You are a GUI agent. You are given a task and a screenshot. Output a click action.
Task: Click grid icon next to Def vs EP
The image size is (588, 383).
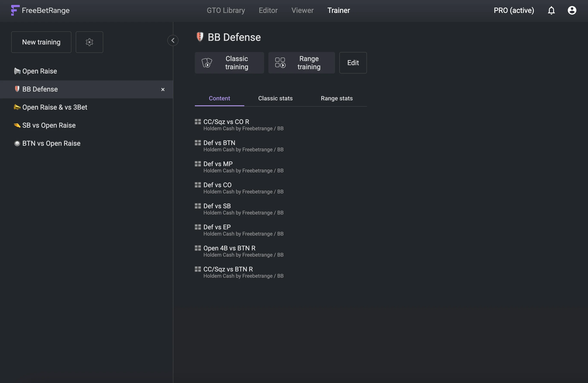[198, 227]
